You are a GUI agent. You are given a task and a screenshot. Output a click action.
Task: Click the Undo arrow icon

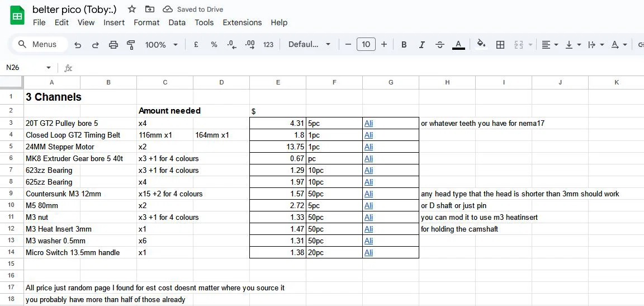pos(78,45)
